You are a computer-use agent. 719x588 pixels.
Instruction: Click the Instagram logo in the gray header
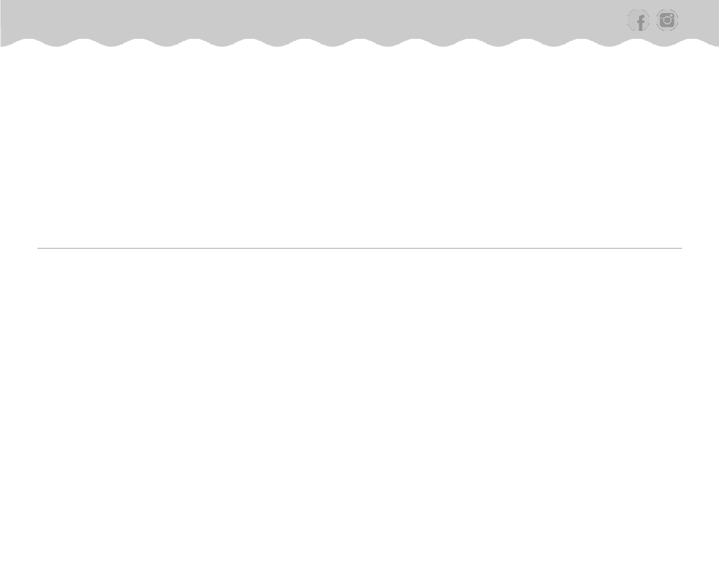[x=667, y=20]
